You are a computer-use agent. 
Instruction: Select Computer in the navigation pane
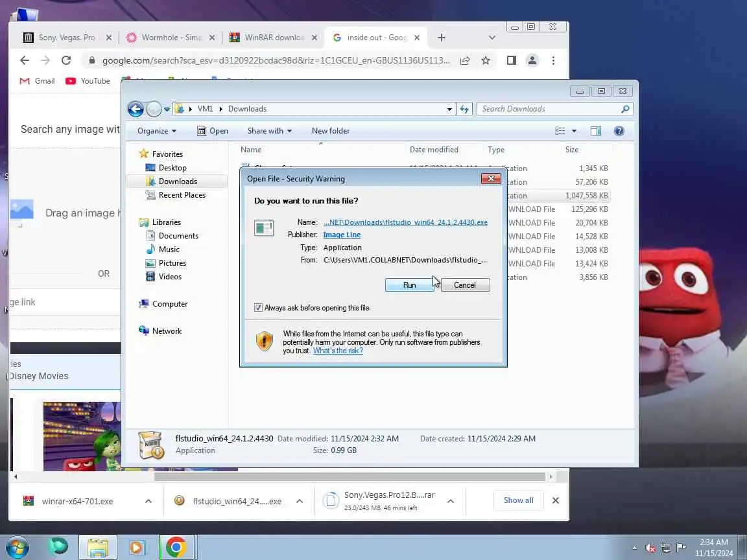(170, 304)
